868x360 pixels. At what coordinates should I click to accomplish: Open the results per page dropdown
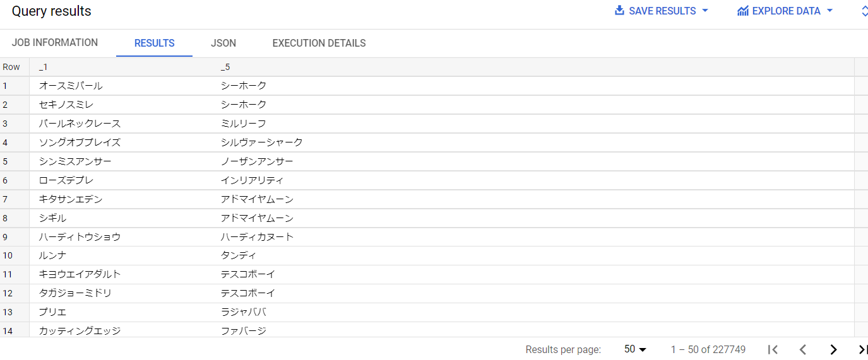coord(636,349)
